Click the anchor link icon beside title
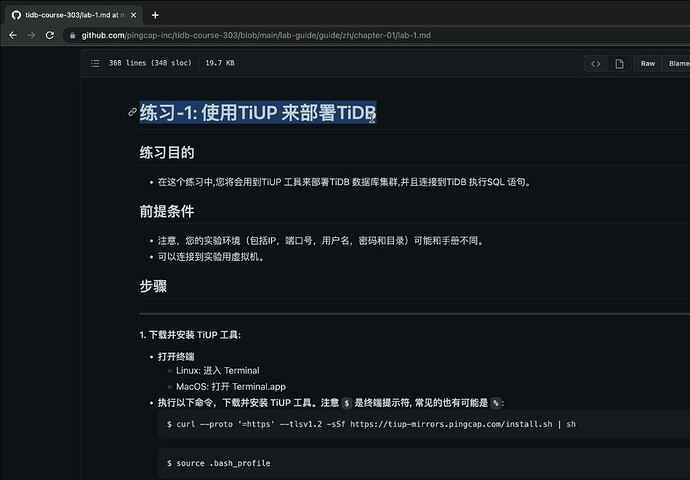This screenshot has width=690, height=480. pyautogui.click(x=132, y=112)
